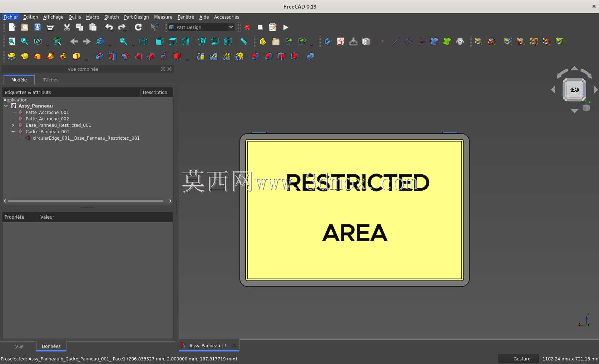Click the redo arrow icon
This screenshot has height=364, width=599.
click(x=122, y=27)
